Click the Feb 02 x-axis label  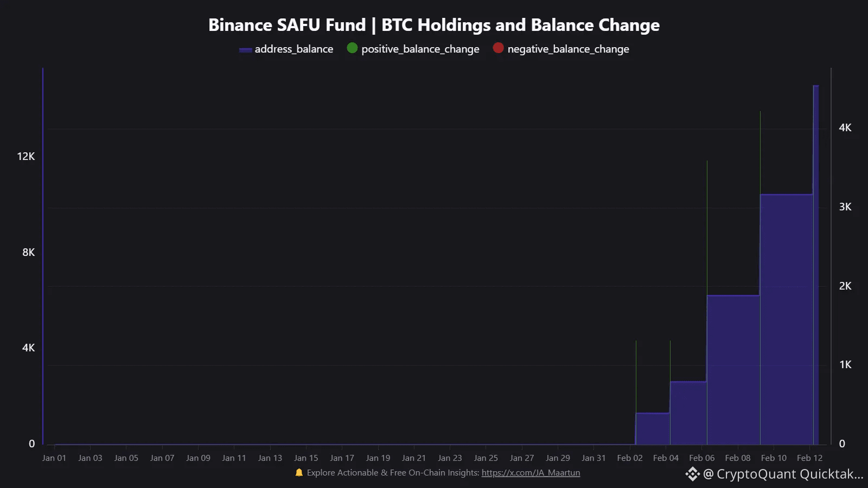pos(630,458)
